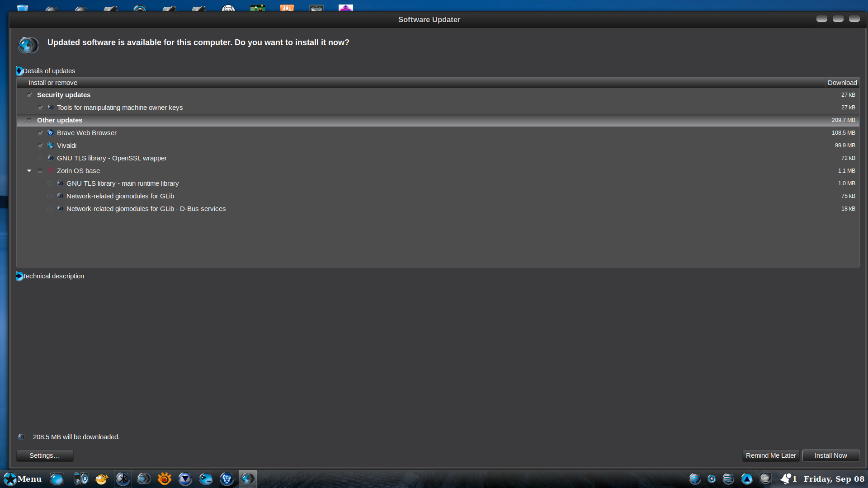Select the 'Security updates' row label
This screenshot has height=488, width=868.
(x=64, y=95)
